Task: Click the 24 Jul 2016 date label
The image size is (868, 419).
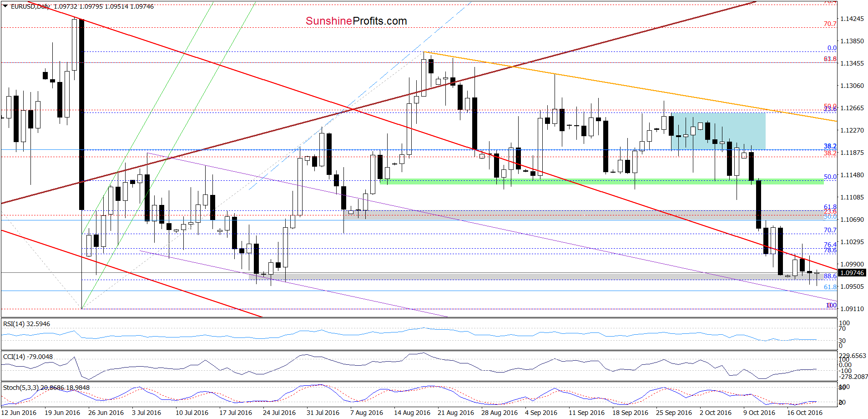Action: (x=279, y=413)
